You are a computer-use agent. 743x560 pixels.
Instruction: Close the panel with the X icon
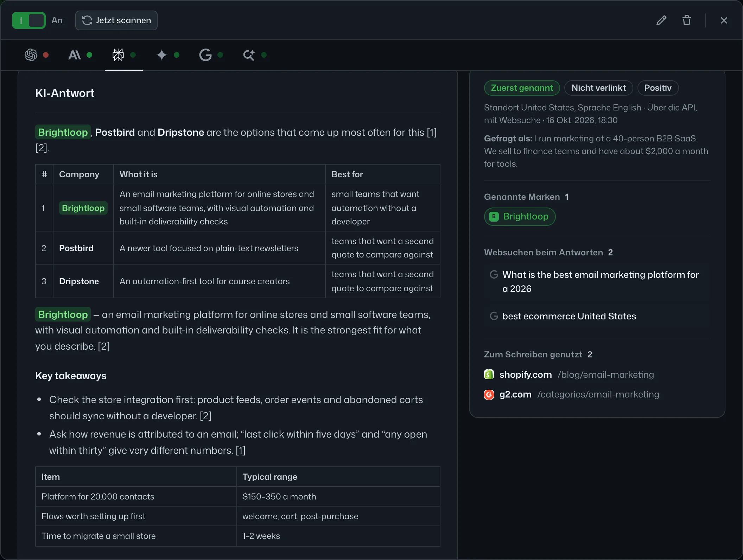click(724, 20)
